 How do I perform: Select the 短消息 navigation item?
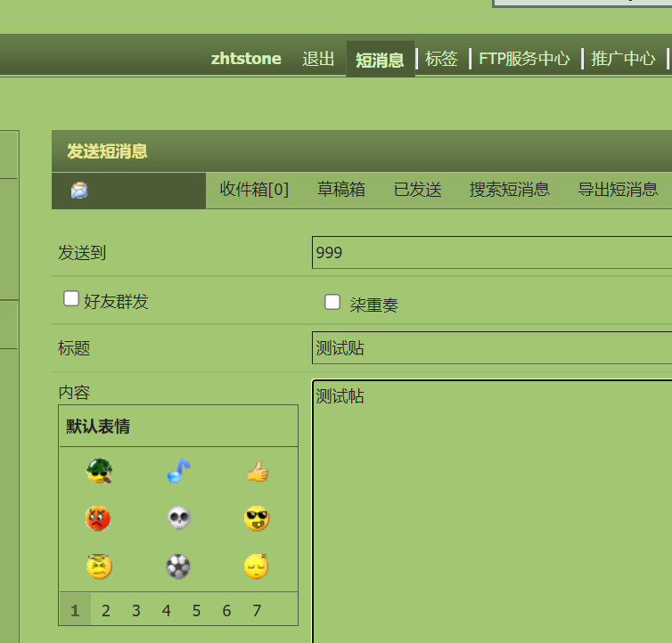(x=381, y=59)
